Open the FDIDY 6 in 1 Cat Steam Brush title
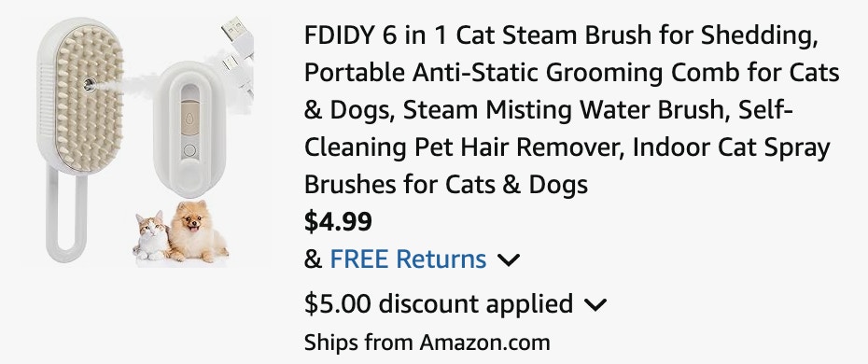The height and width of the screenshot is (364, 868). point(572,110)
